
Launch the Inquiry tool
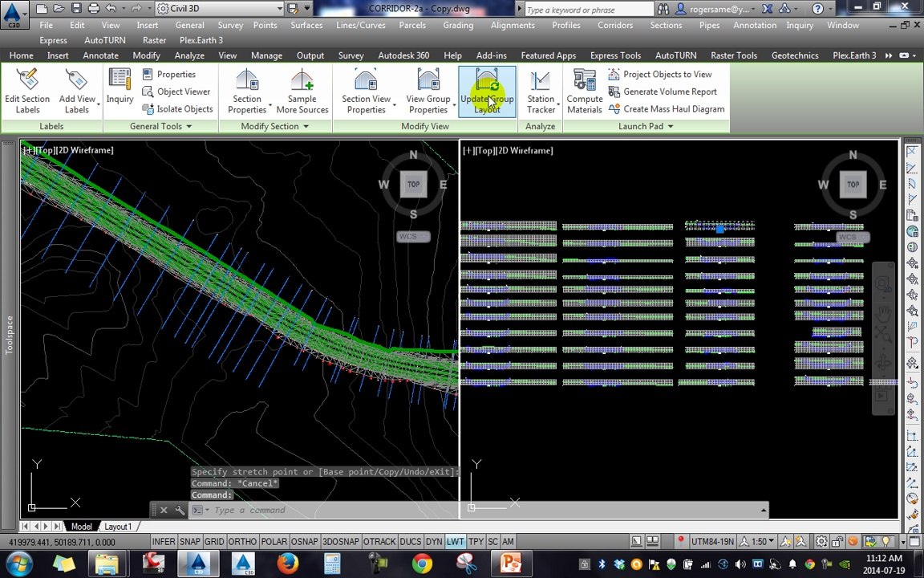pos(120,88)
